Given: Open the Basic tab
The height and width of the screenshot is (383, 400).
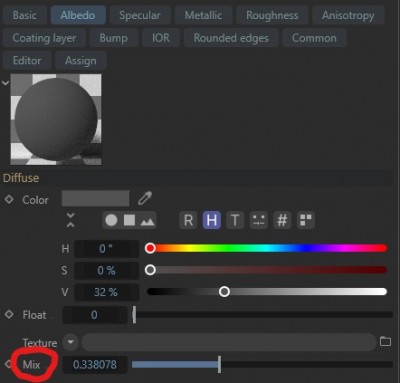Looking at the screenshot, I should pos(25,15).
